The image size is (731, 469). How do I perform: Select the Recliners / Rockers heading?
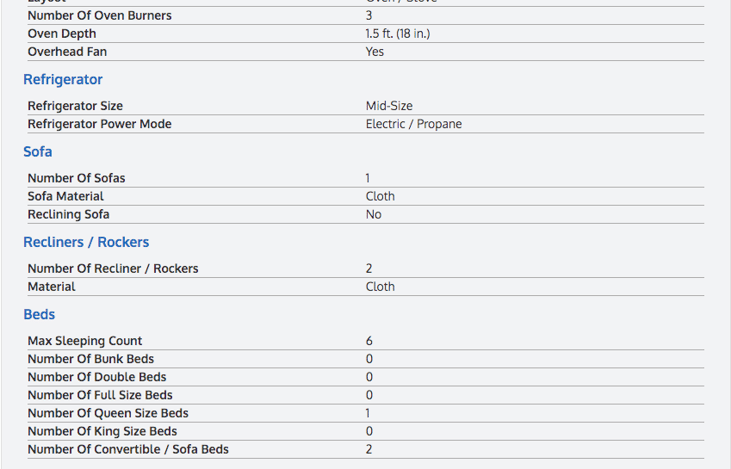[x=86, y=242]
